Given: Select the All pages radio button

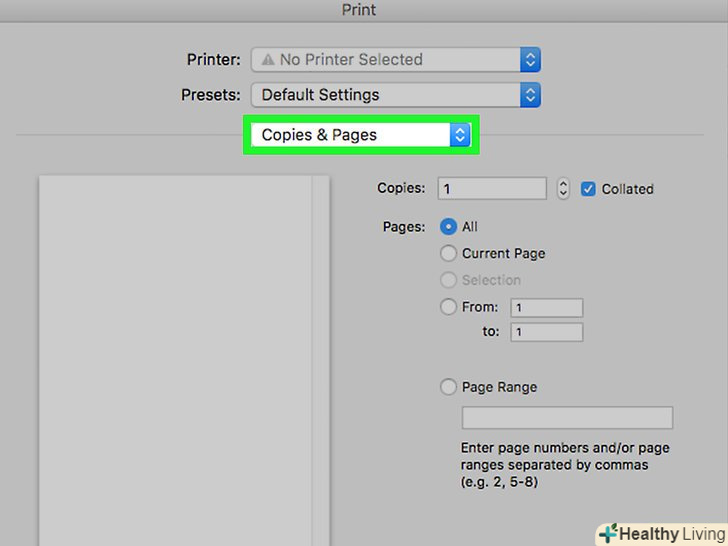Looking at the screenshot, I should pyautogui.click(x=449, y=227).
